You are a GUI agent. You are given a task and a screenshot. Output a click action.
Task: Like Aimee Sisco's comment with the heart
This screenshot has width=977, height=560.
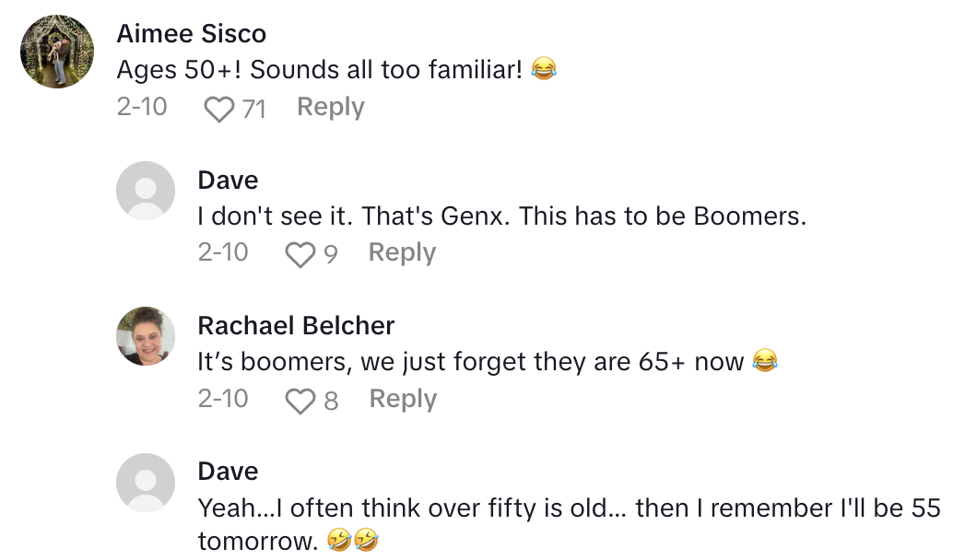click(217, 108)
